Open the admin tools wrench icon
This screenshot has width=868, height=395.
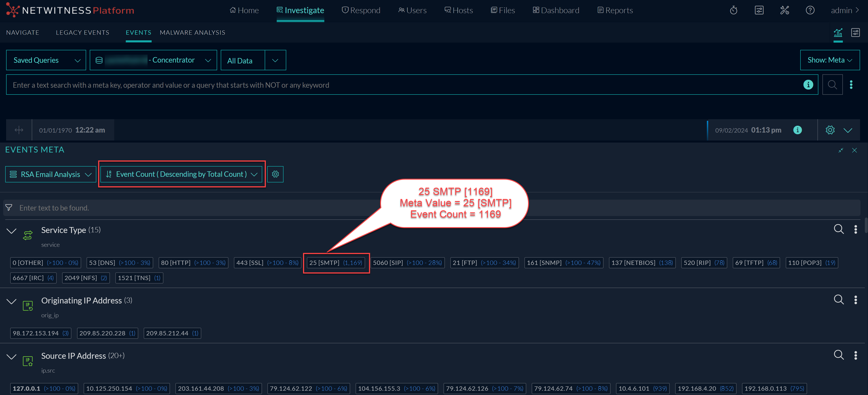coord(784,10)
